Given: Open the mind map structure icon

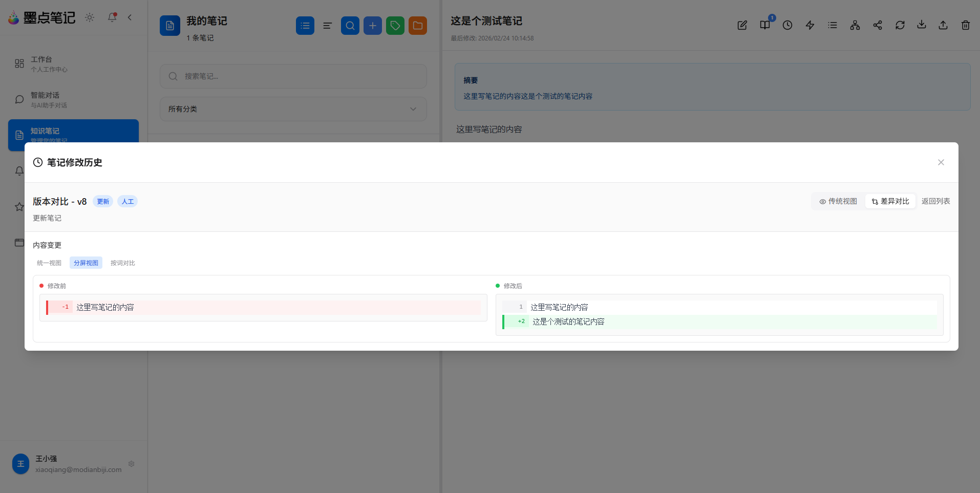Looking at the screenshot, I should point(855,25).
